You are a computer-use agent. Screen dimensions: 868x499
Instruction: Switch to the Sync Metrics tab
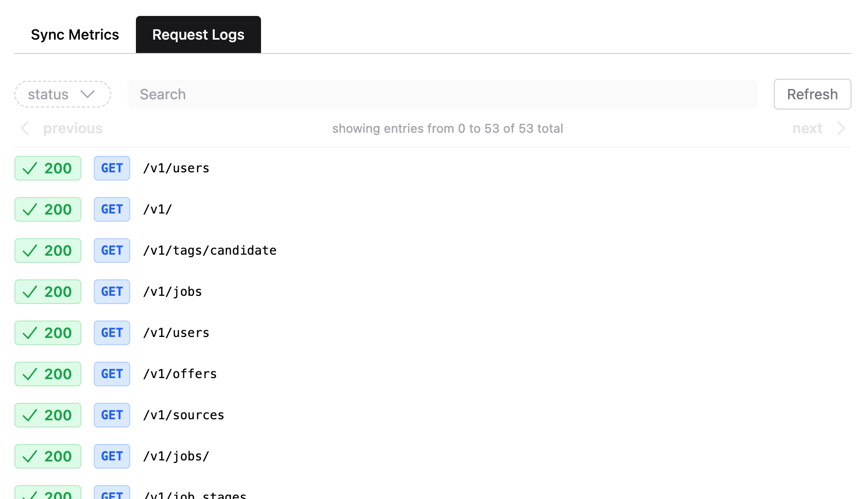(x=75, y=34)
